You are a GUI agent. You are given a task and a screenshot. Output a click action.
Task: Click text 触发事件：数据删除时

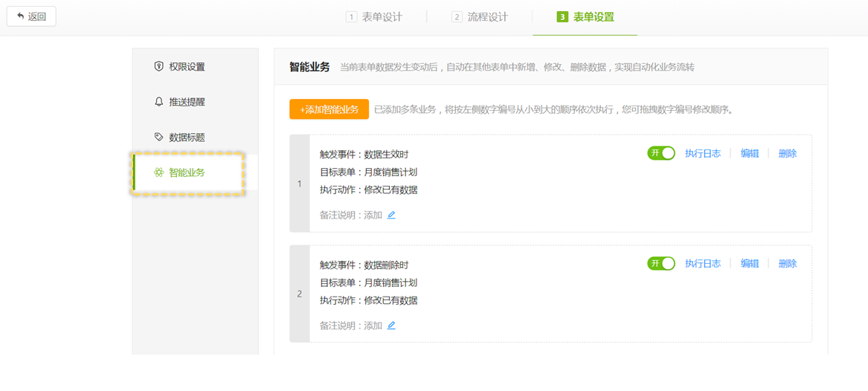point(364,265)
